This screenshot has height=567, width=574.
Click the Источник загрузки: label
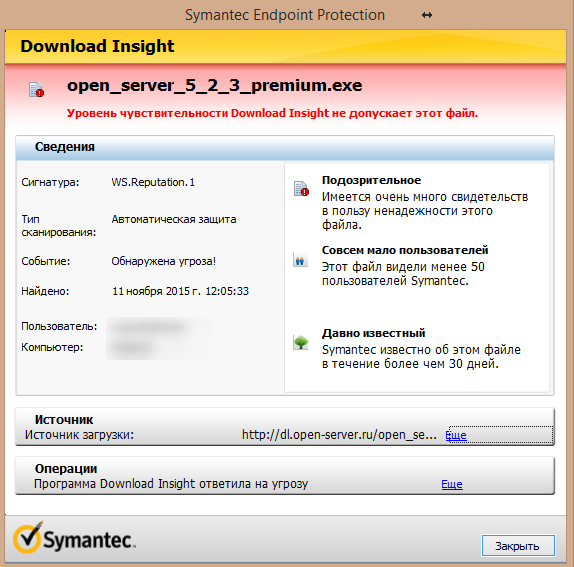click(79, 435)
